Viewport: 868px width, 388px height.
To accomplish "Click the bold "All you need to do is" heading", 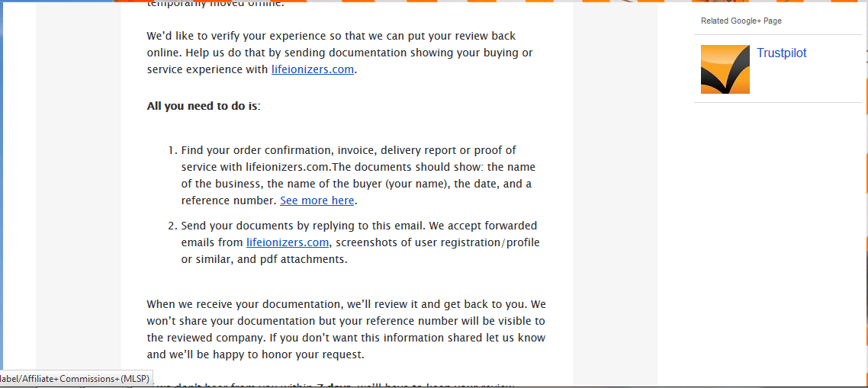I will 204,106.
